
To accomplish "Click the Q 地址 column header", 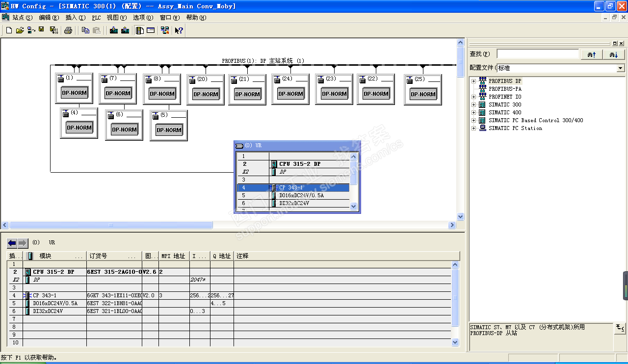I will (222, 256).
